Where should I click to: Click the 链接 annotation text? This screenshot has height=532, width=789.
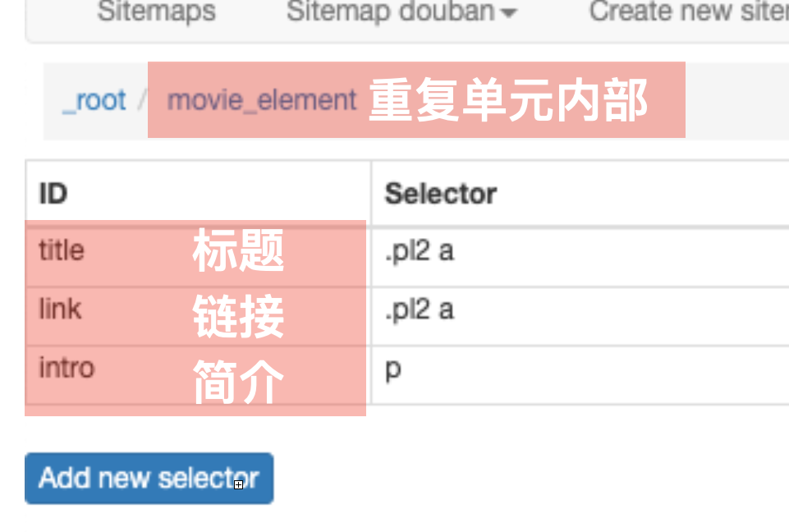tap(238, 317)
